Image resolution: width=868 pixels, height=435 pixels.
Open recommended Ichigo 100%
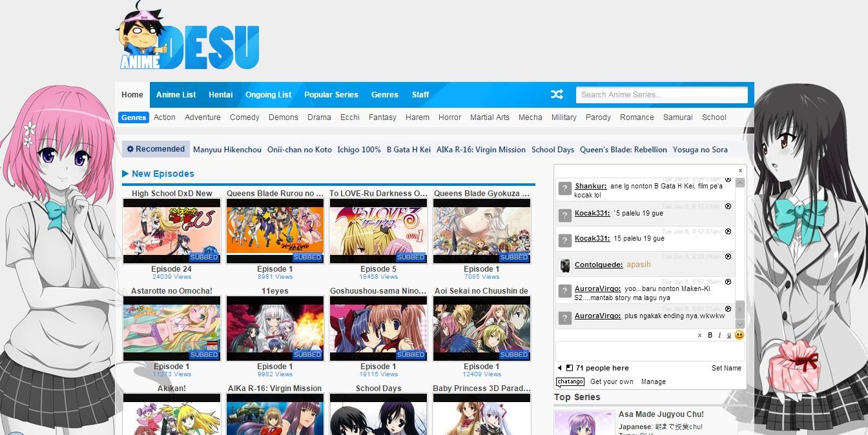coord(359,150)
